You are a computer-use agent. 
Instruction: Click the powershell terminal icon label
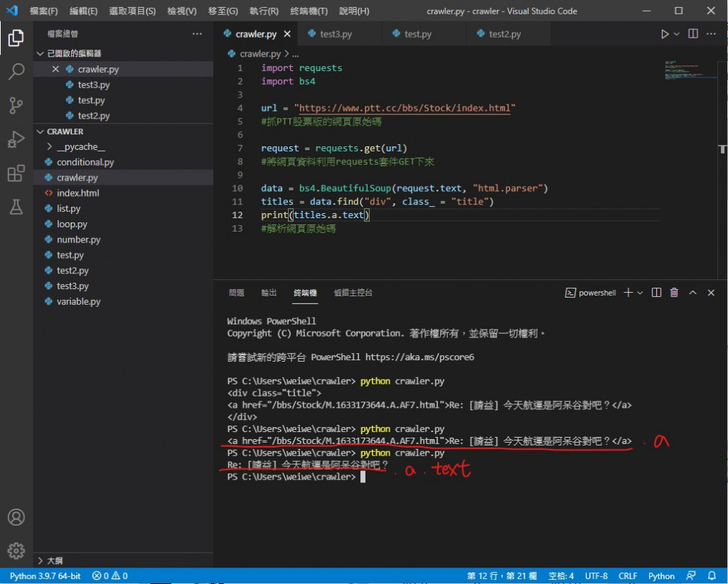click(x=590, y=293)
